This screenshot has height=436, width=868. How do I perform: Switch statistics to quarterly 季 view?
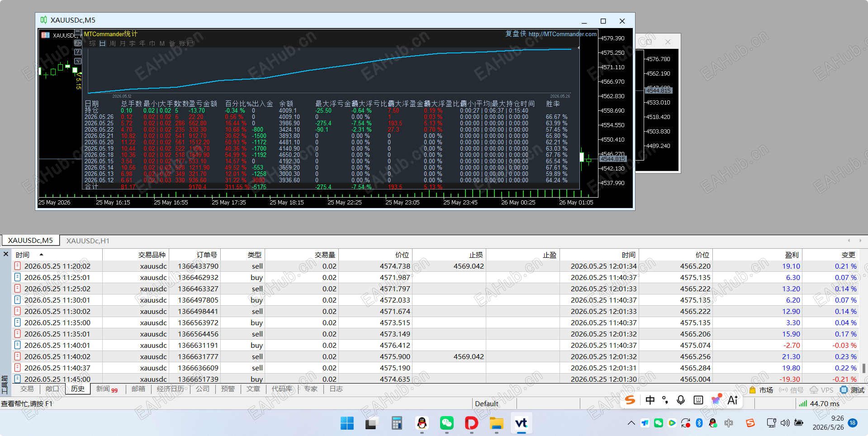133,43
